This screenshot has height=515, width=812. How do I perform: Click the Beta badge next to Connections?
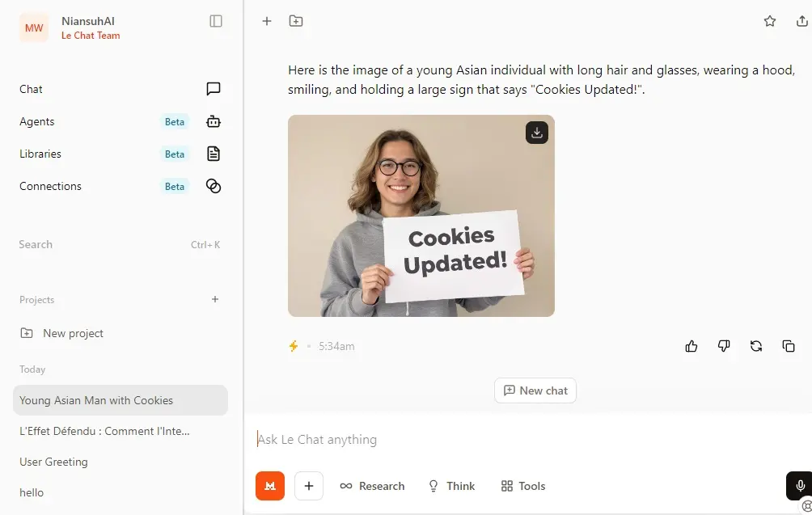point(175,186)
